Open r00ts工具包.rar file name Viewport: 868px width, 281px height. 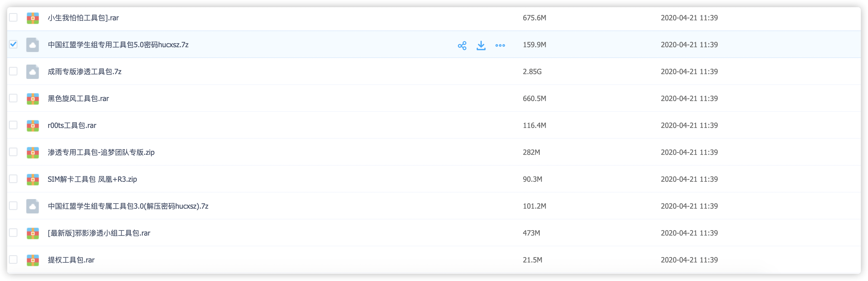pos(72,126)
